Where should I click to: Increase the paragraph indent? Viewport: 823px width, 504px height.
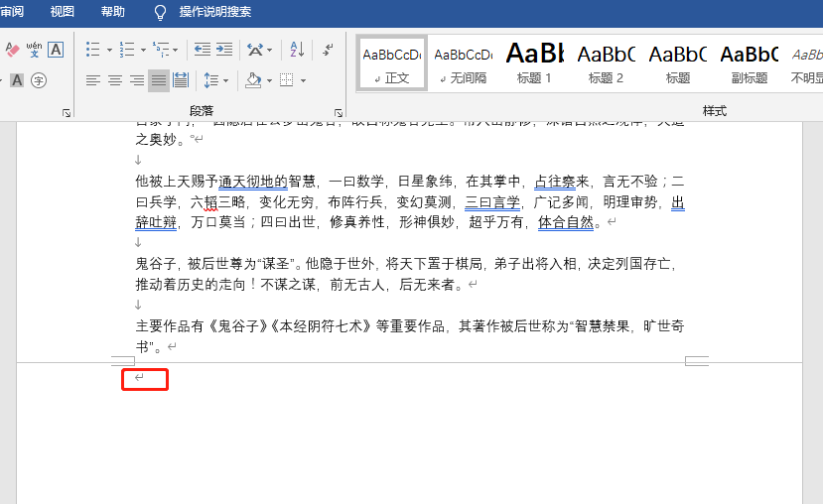point(224,50)
